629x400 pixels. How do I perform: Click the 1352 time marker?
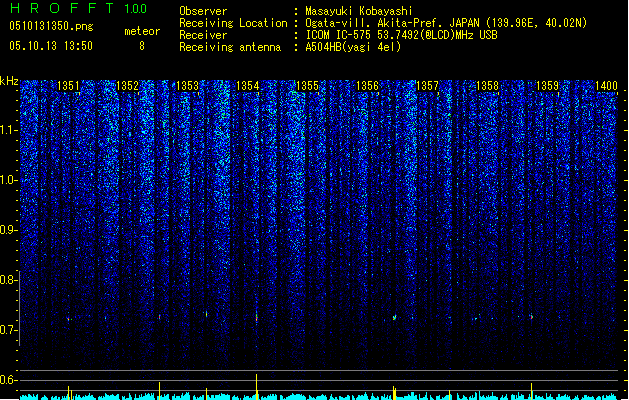click(128, 86)
